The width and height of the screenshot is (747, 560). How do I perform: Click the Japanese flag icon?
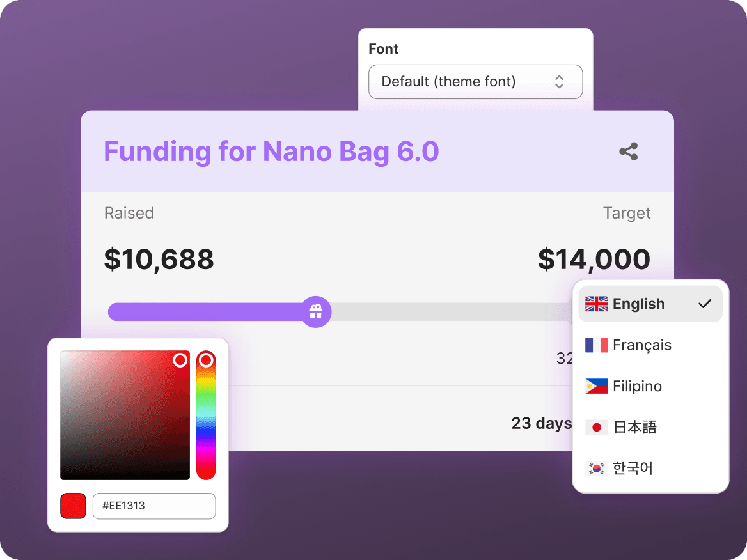(x=597, y=427)
